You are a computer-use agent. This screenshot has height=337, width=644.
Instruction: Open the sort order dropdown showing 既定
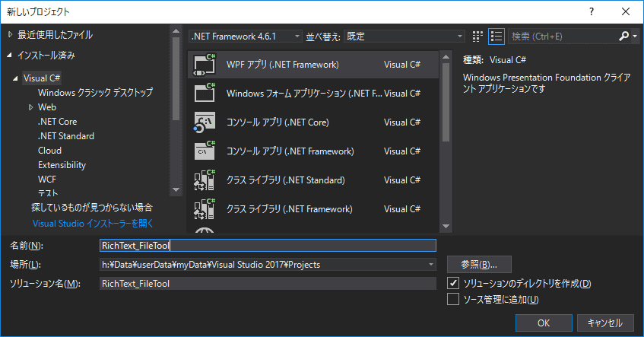404,37
